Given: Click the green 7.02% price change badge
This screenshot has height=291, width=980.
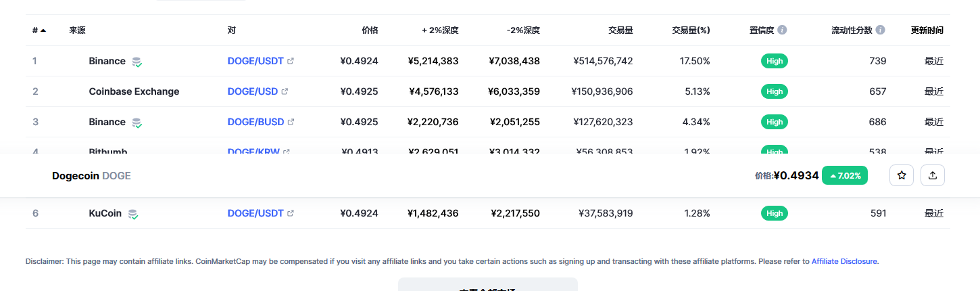Looking at the screenshot, I should (844, 175).
